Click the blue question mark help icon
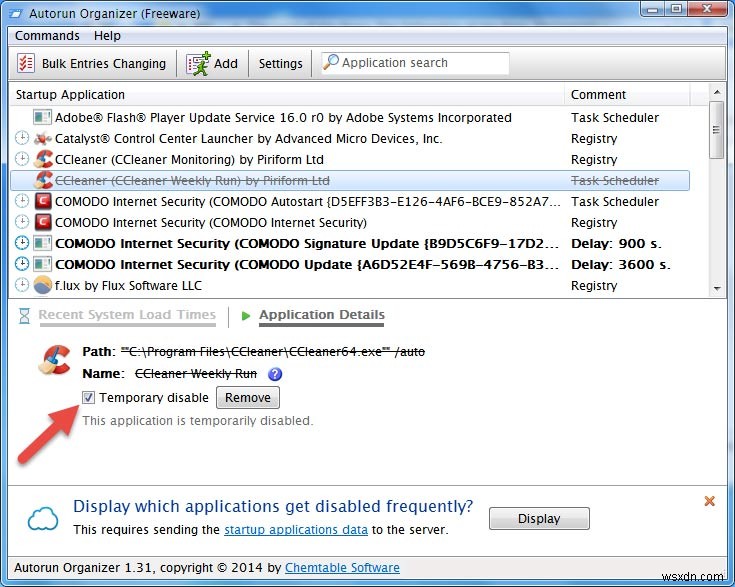The image size is (735, 587). coord(275,374)
